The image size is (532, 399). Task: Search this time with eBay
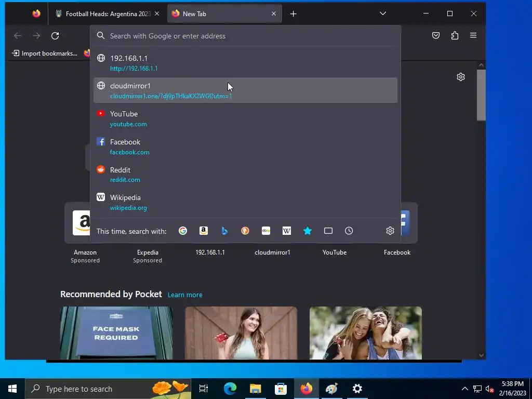tap(266, 231)
